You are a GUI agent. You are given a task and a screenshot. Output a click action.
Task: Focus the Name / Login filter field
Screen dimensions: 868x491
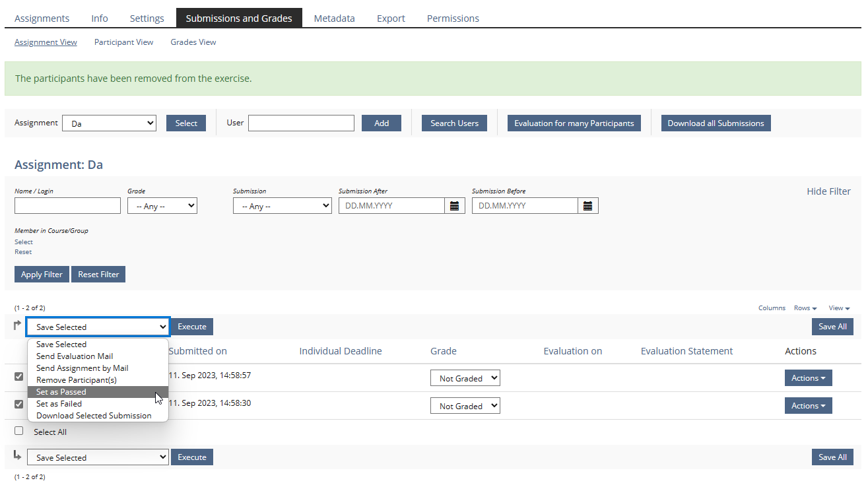click(67, 206)
